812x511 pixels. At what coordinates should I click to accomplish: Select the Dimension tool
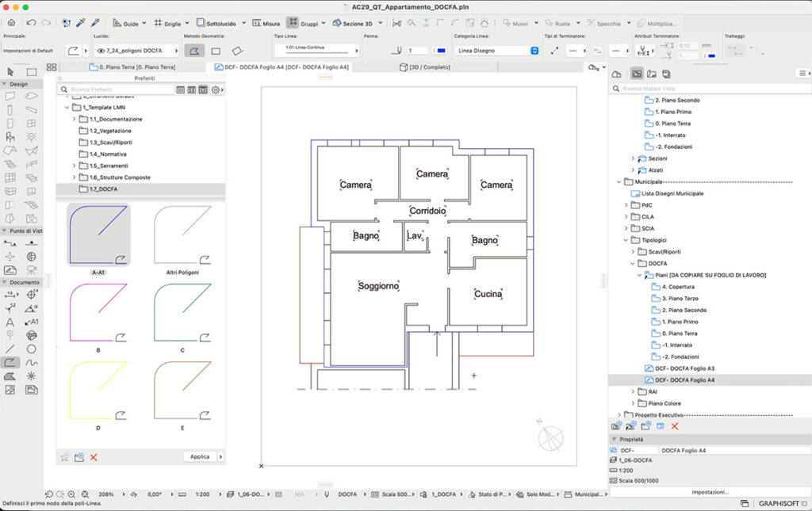tap(10, 295)
